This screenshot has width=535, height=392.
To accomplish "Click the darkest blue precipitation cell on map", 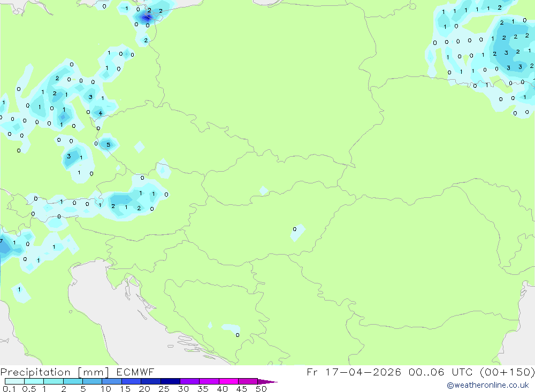I will click(148, 17).
